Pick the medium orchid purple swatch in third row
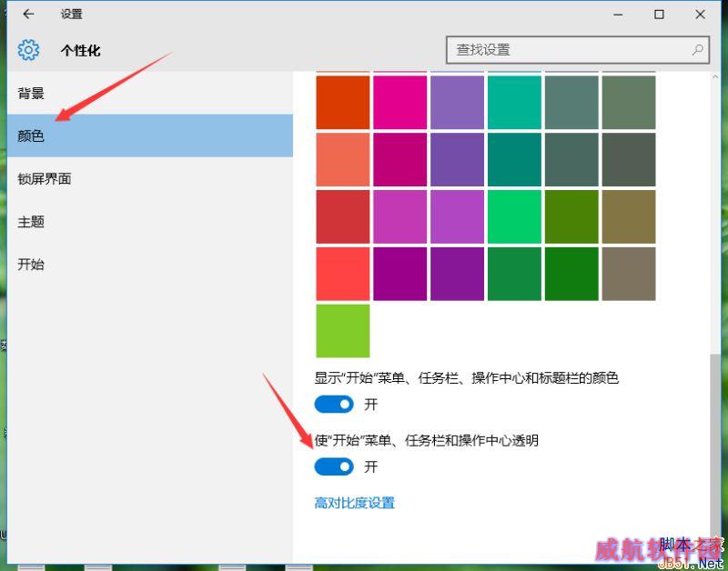The width and height of the screenshot is (728, 571). pos(457,216)
